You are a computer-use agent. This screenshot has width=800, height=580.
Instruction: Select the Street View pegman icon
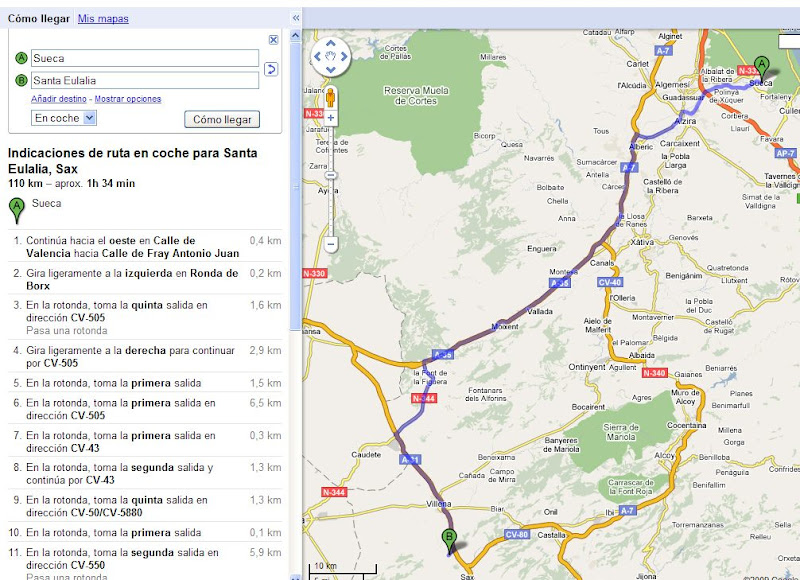pyautogui.click(x=331, y=97)
